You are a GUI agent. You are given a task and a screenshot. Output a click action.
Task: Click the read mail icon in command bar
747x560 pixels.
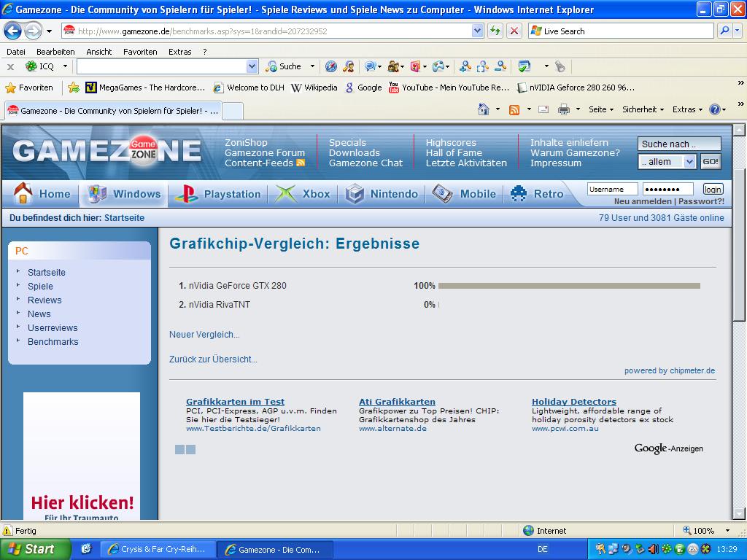click(543, 110)
